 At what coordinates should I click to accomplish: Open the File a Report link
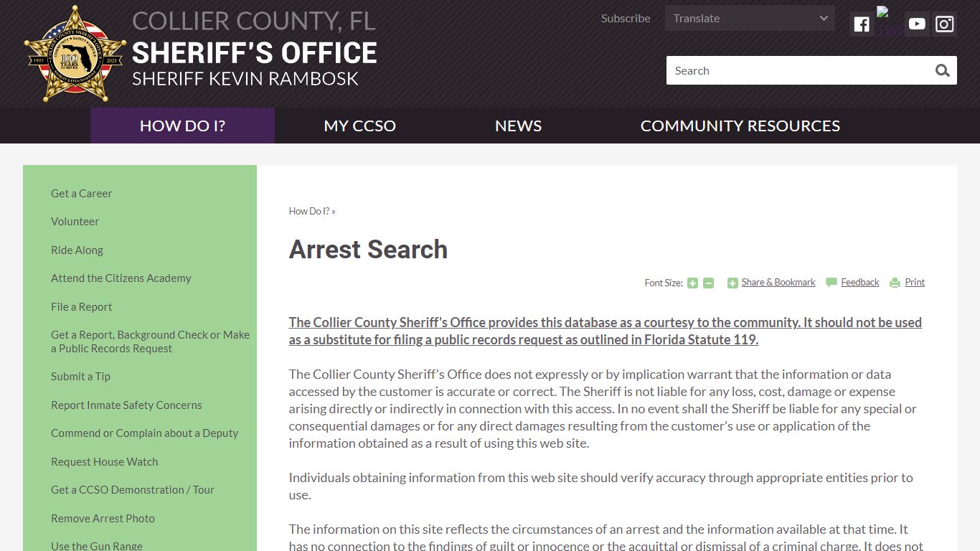(81, 306)
